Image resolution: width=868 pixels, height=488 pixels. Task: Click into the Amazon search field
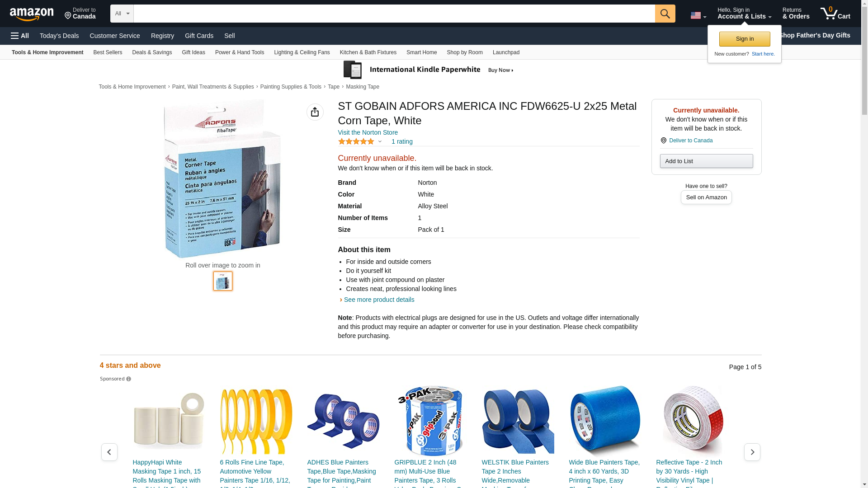(x=394, y=14)
